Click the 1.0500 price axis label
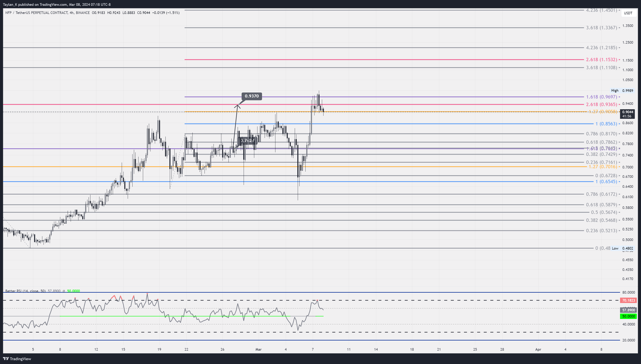 point(628,80)
